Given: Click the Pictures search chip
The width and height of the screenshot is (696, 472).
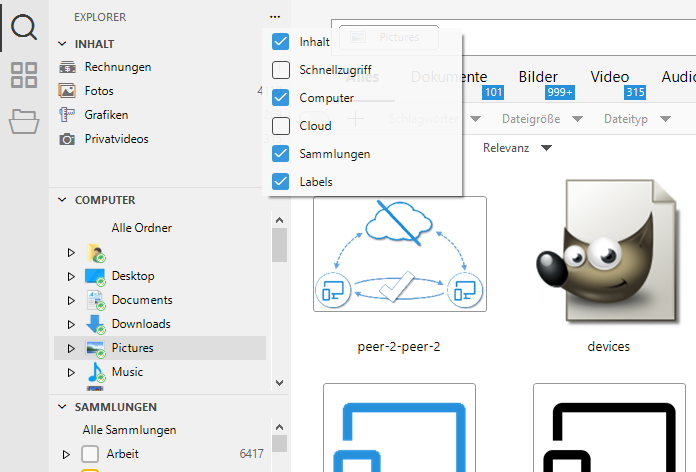Looking at the screenshot, I should [389, 37].
